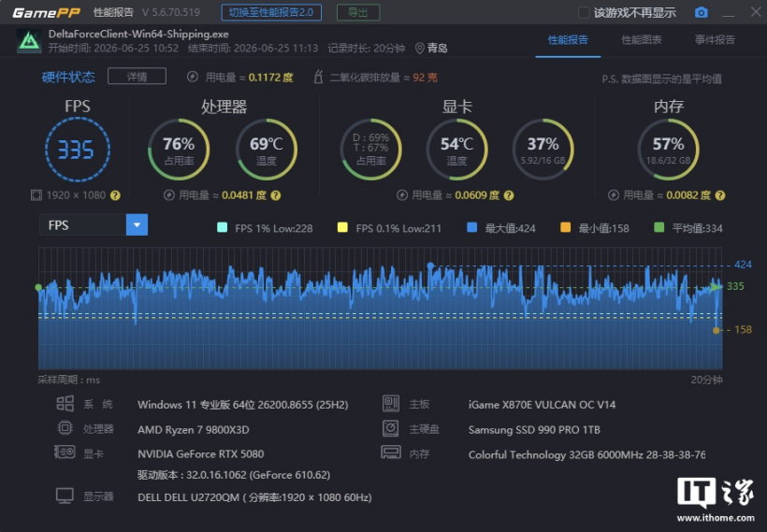Click the NVIDIA GeForce RTX 5080 text
The image size is (767, 532).
coord(201,453)
